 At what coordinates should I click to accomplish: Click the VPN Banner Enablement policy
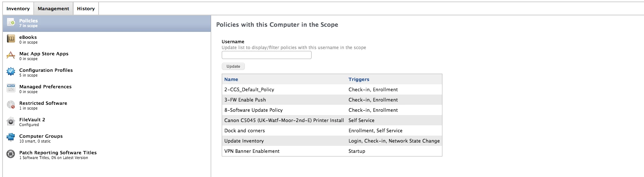(x=252, y=151)
